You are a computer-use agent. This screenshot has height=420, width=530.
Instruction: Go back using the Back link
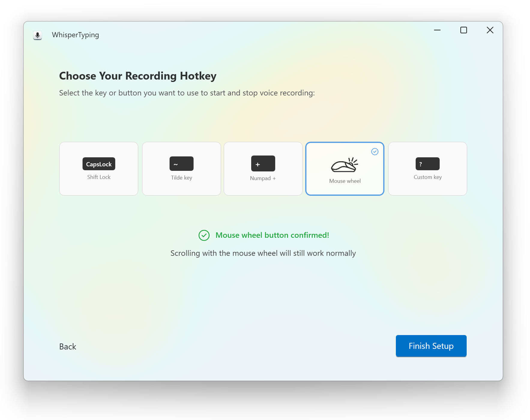click(68, 346)
